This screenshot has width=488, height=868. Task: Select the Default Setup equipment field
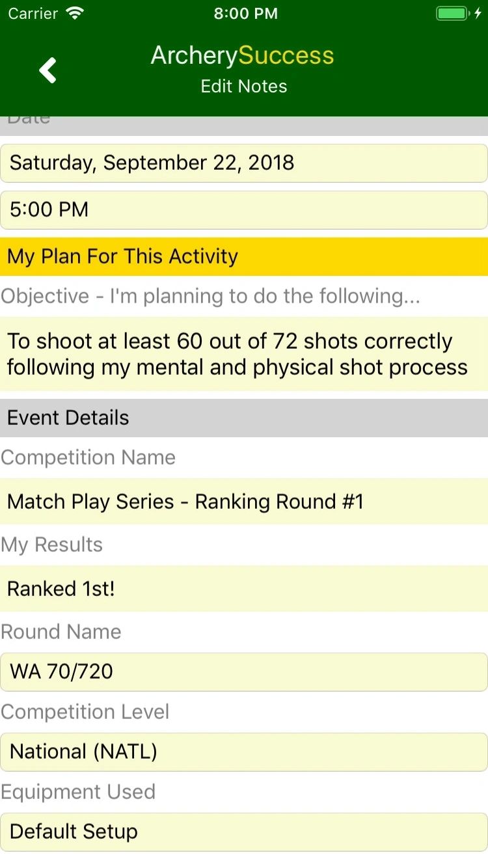pyautogui.click(x=244, y=832)
